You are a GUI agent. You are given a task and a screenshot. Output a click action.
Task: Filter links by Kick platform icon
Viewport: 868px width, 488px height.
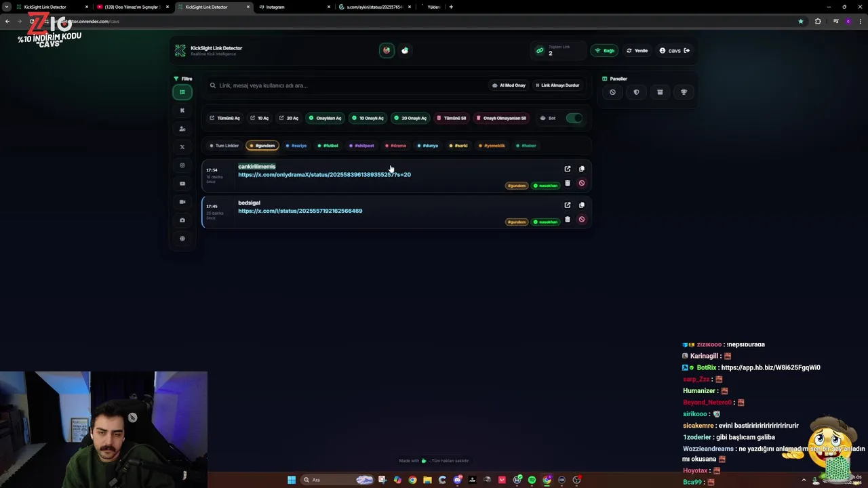(182, 110)
